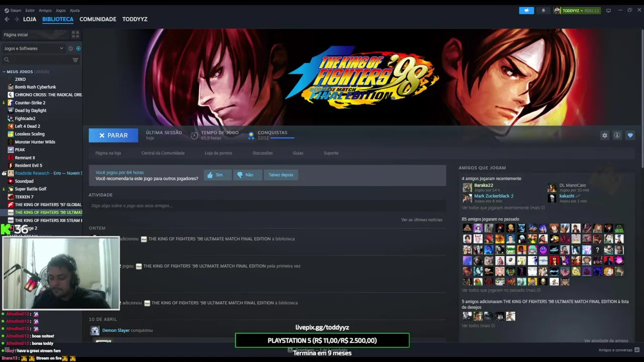Switch library to grid view icon

click(75, 35)
